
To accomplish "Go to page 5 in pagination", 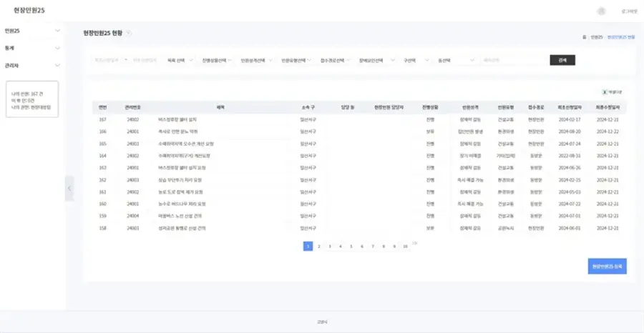I will [x=351, y=246].
